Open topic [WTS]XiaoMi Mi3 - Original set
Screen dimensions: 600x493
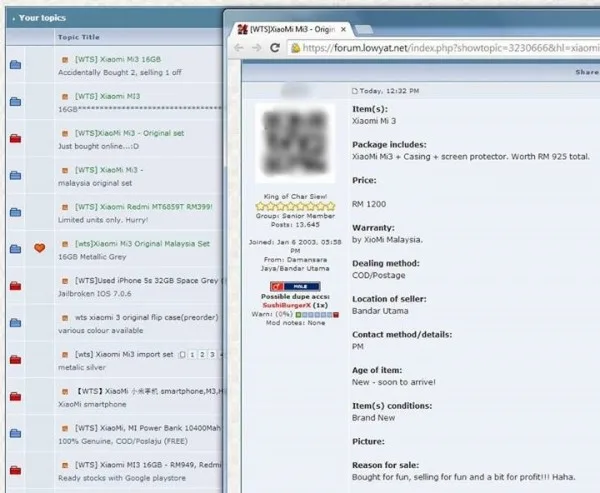click(129, 133)
